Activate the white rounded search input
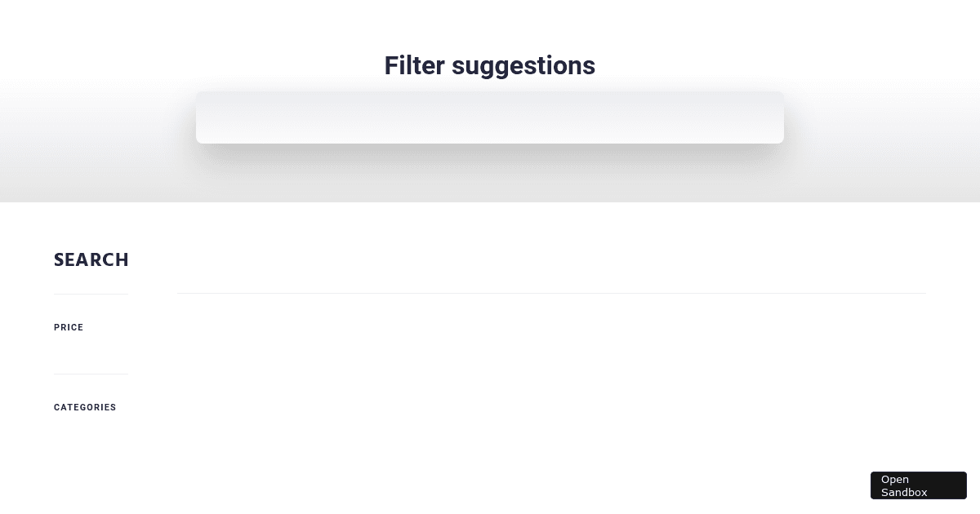 (x=490, y=117)
